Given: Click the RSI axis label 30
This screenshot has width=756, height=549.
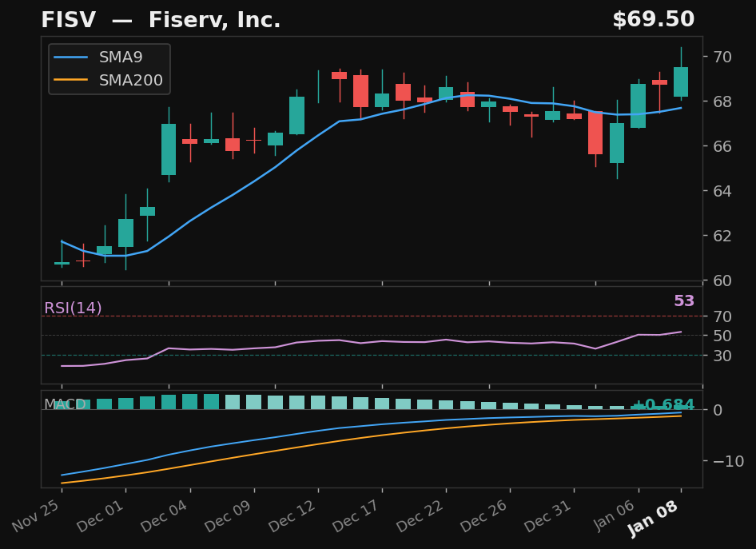Looking at the screenshot, I should [x=722, y=356].
